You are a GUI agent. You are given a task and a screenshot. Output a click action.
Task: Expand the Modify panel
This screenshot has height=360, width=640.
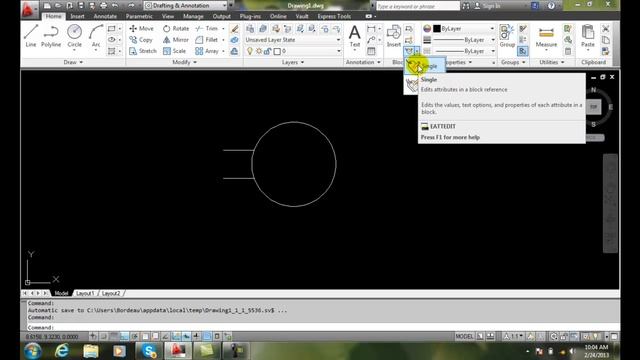coord(184,62)
